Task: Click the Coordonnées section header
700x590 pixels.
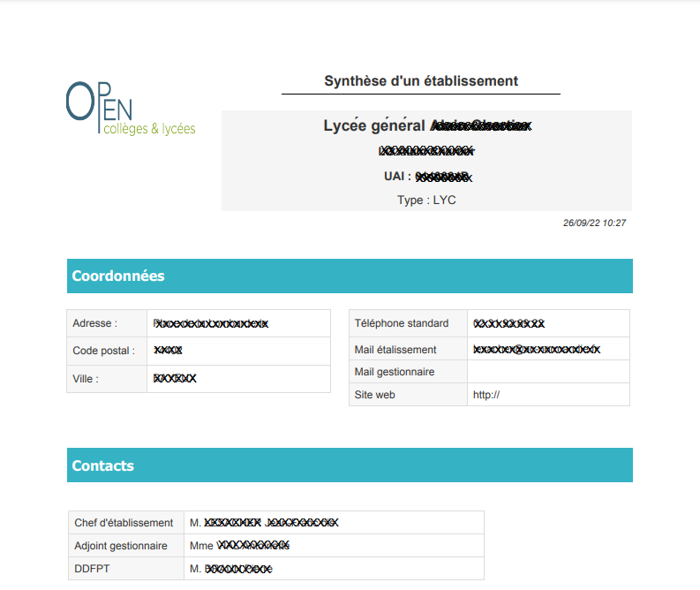Action: [350, 276]
